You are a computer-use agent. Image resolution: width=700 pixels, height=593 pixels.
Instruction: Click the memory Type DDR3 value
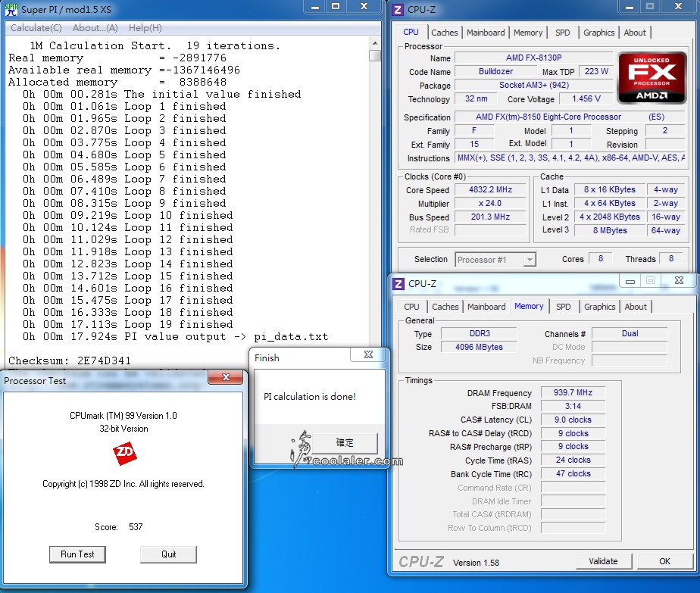coord(479,333)
